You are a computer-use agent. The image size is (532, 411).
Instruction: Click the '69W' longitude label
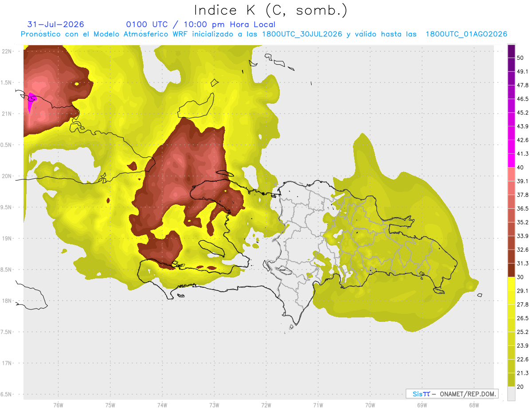click(422, 405)
